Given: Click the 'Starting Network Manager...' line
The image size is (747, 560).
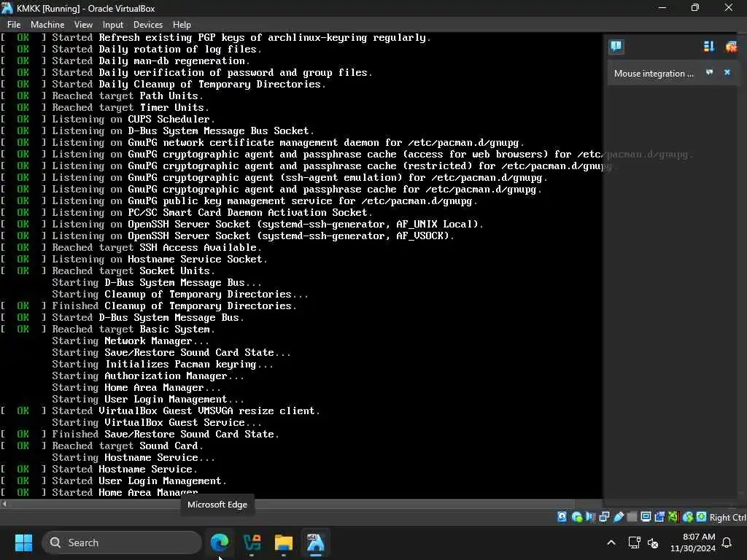Looking at the screenshot, I should (130, 341).
